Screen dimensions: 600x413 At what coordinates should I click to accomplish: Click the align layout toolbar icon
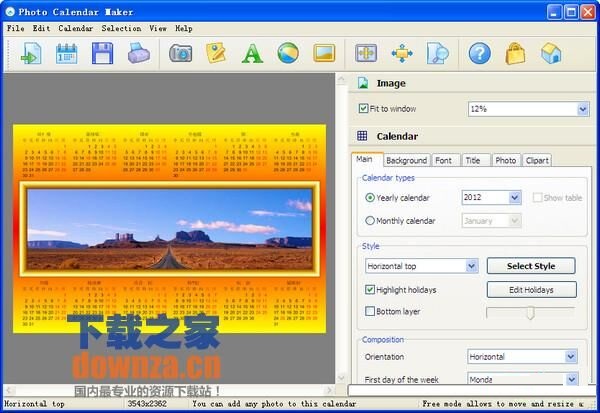pos(366,54)
